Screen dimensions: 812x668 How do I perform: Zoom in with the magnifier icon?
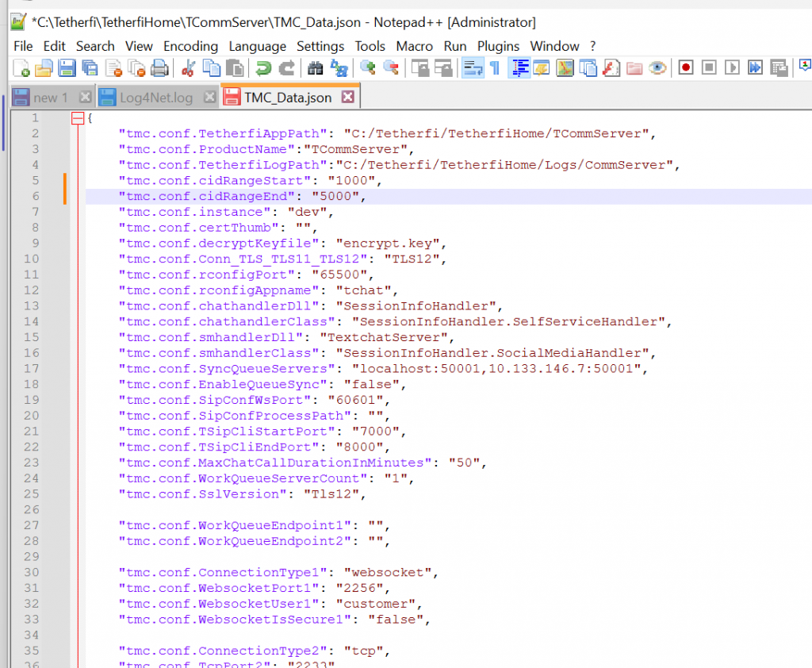(364, 67)
